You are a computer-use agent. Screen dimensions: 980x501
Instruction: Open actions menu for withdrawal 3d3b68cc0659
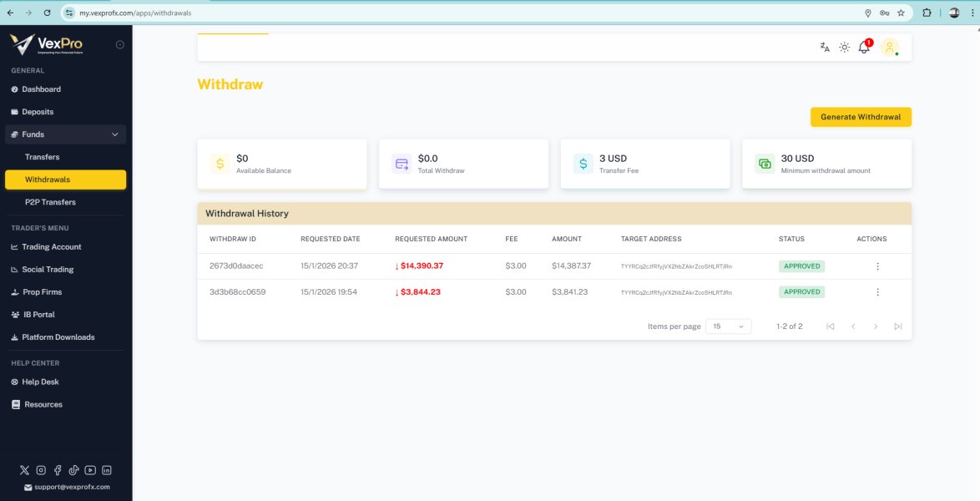(877, 292)
